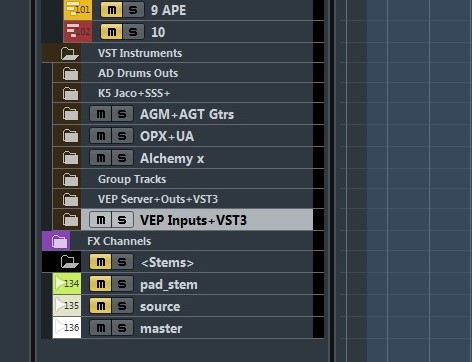The width and height of the screenshot is (472, 362).
Task: Solo the source track
Action: (x=122, y=306)
